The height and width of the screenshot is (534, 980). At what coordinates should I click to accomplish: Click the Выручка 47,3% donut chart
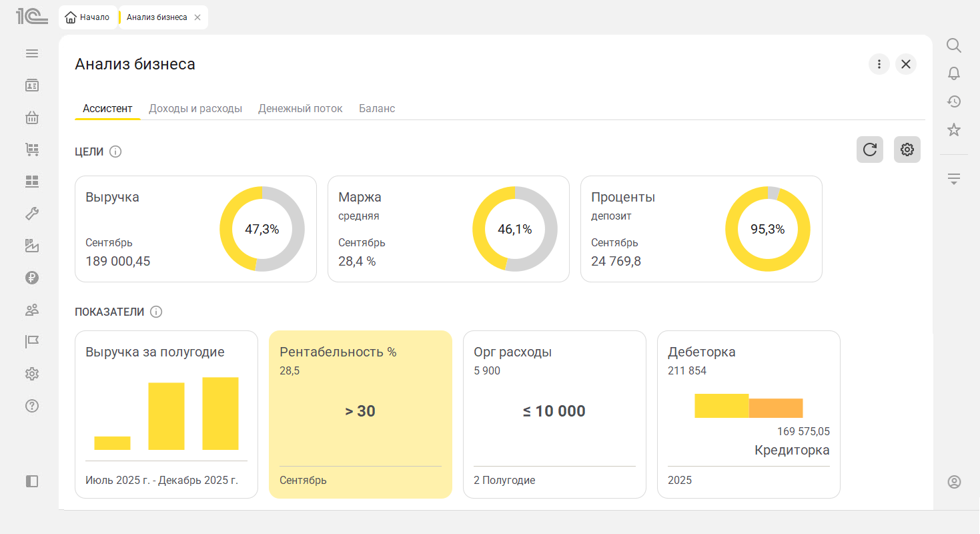coord(262,229)
